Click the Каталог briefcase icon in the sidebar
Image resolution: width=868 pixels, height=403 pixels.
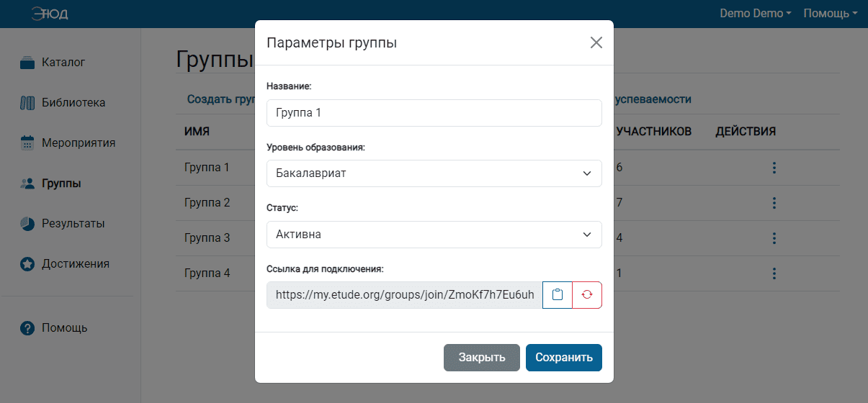tap(27, 63)
